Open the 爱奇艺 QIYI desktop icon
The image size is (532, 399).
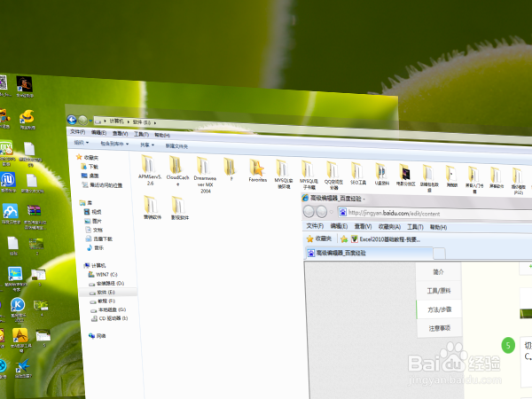[6, 153]
